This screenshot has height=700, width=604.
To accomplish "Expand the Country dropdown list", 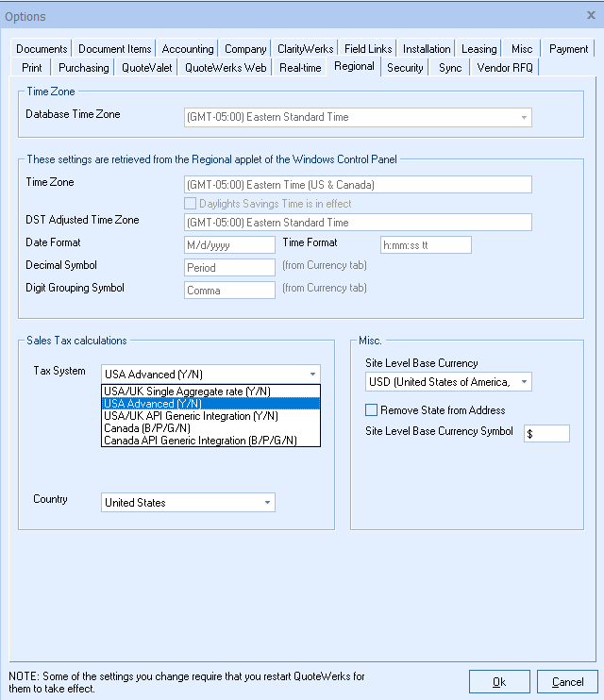I will click(x=268, y=503).
